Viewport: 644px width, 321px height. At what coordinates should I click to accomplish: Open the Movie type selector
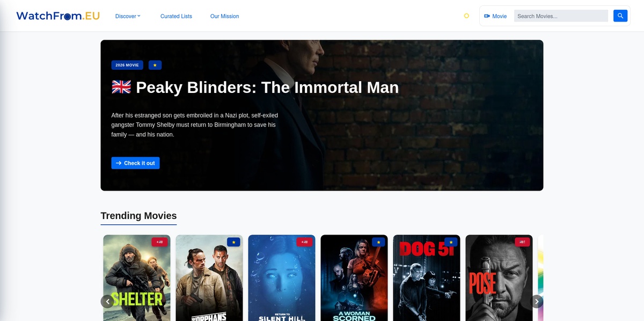coord(495,16)
